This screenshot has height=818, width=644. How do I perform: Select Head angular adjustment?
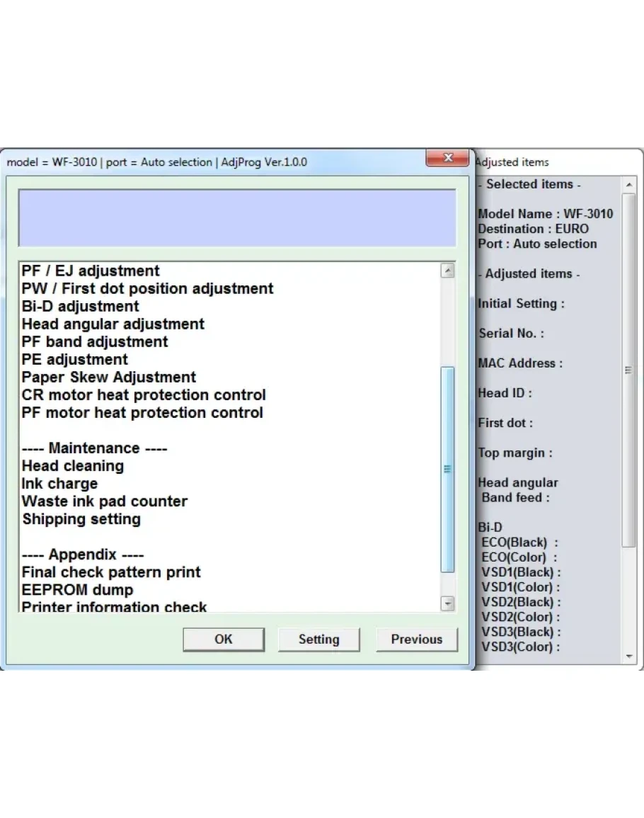tap(113, 324)
